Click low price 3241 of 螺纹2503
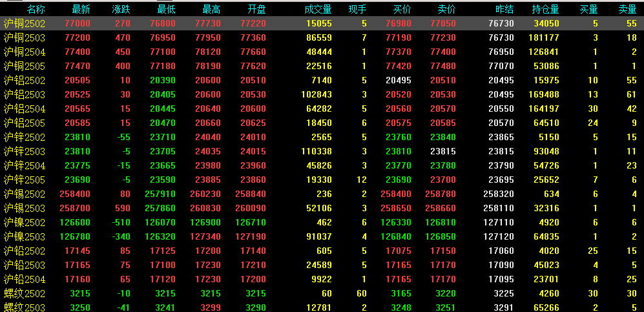 click(165, 307)
